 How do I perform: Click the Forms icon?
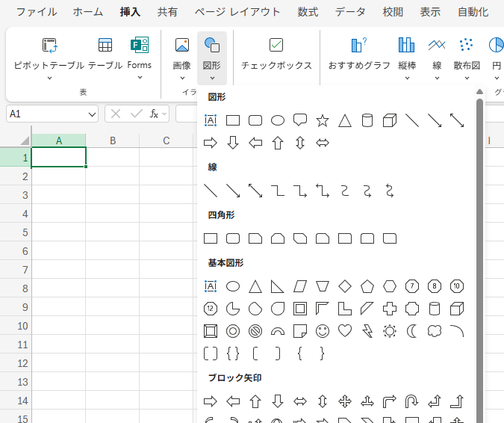coord(140,52)
